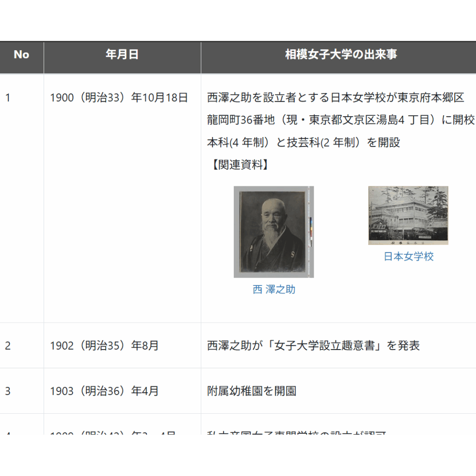Open the 日本女学校 building photo thumbnail
This screenshot has width=476, height=476.
coord(408,215)
